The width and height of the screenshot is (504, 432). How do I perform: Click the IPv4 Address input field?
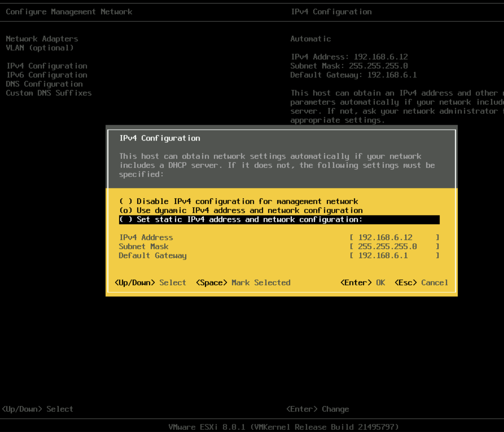394,237
